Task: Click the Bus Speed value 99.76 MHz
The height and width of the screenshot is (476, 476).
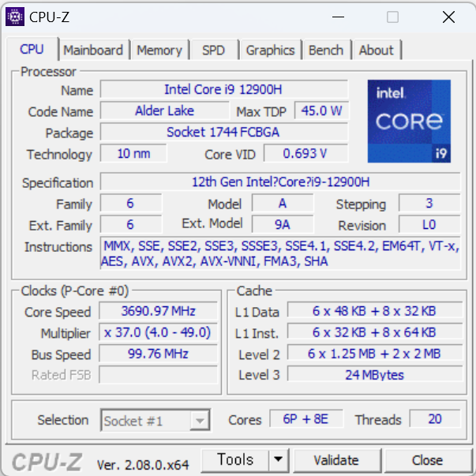Action: click(x=158, y=354)
